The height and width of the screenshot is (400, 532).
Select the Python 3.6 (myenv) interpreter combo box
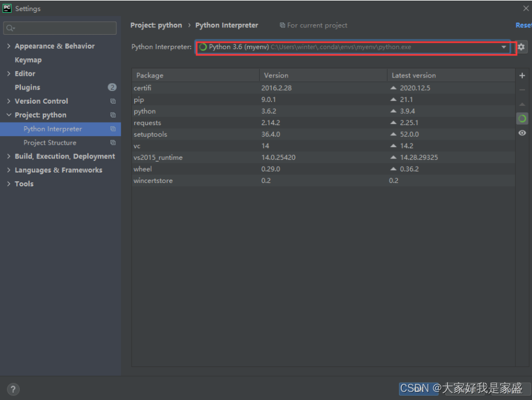click(x=353, y=47)
